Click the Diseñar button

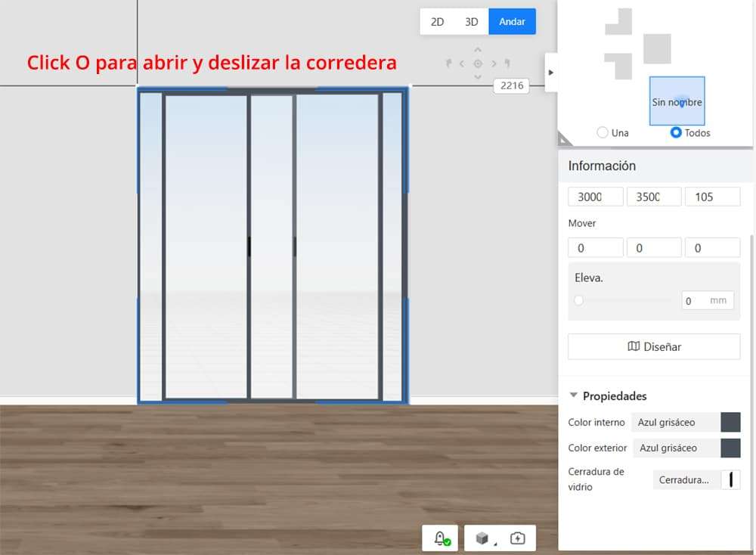[x=654, y=346]
